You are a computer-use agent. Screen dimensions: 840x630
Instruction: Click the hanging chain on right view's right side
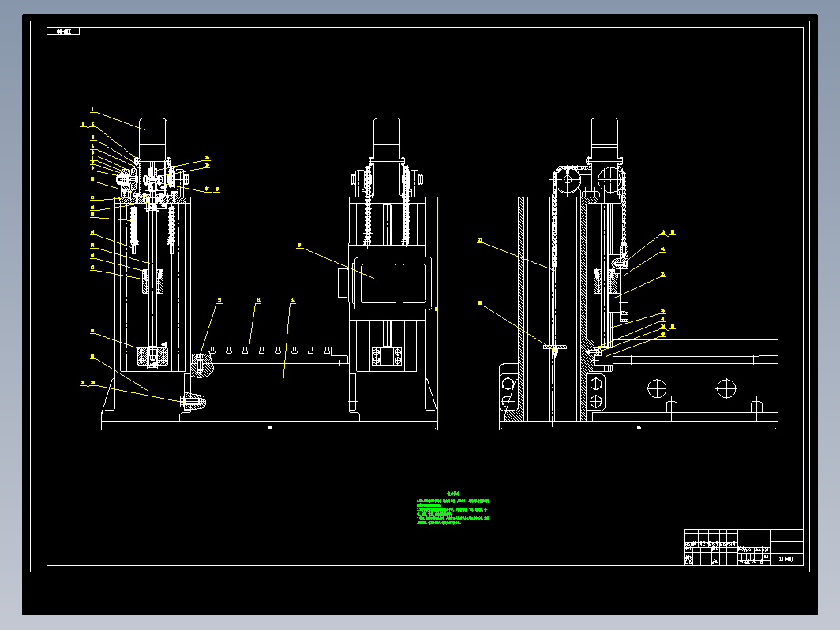(624, 206)
